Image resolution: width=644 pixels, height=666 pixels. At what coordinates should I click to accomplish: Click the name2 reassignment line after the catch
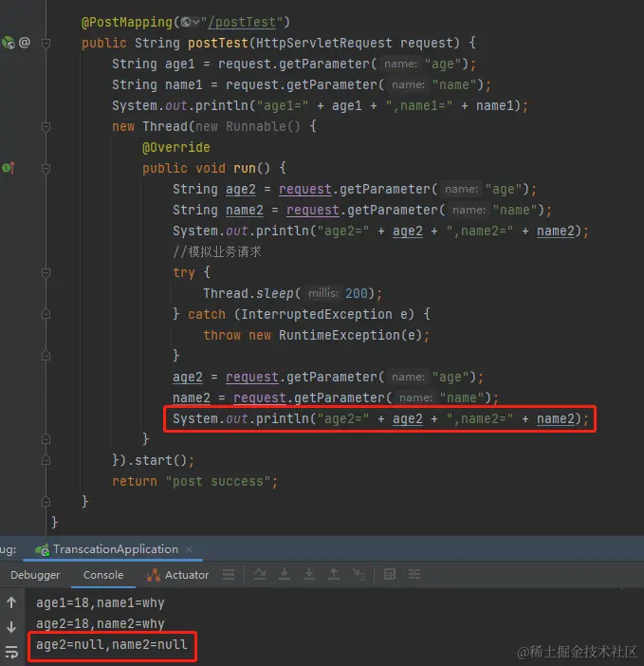[x=336, y=398]
